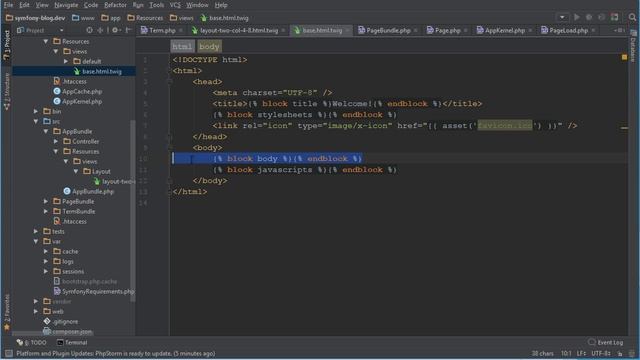Expand the bin folder

(36, 111)
